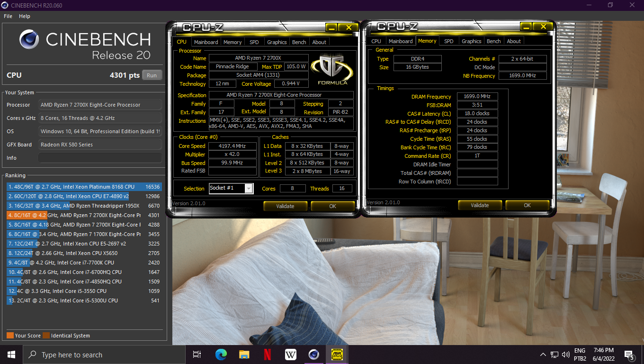Close the right CPU-Z window
644x364 pixels.
[x=543, y=27]
